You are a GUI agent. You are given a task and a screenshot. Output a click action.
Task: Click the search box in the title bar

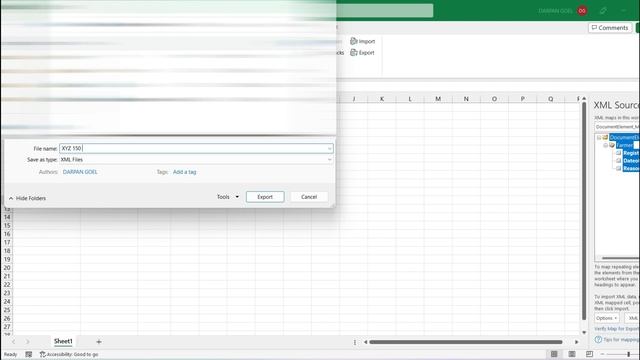pyautogui.click(x=384, y=11)
